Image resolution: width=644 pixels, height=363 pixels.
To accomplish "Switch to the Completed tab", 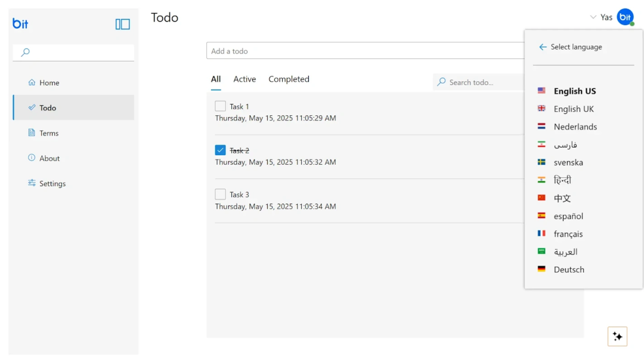I will [289, 79].
